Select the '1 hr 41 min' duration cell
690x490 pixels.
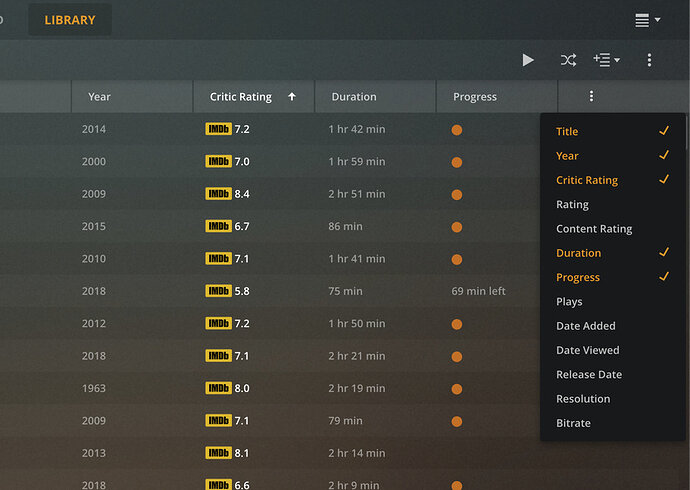tap(356, 259)
